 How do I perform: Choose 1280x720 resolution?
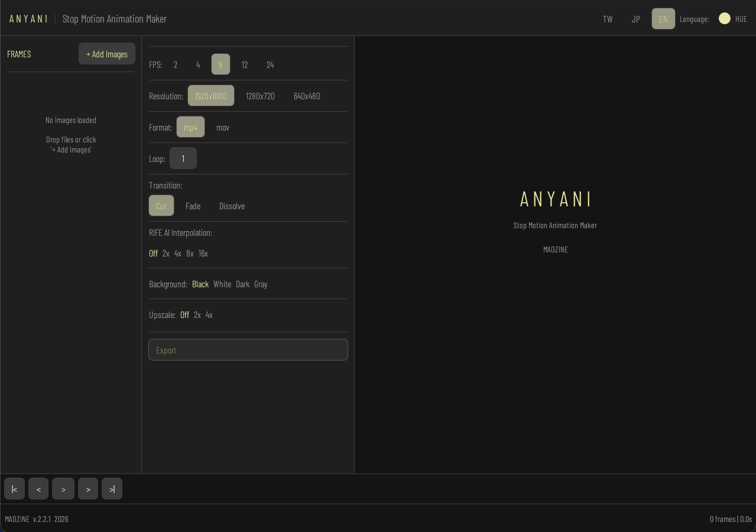pyautogui.click(x=260, y=96)
